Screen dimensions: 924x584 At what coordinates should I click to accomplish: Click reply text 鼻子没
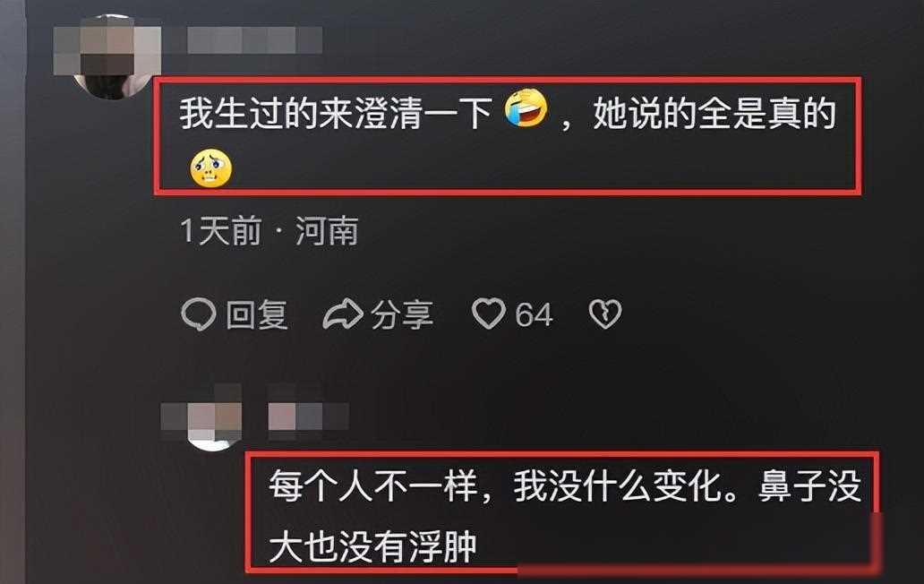[x=809, y=486]
